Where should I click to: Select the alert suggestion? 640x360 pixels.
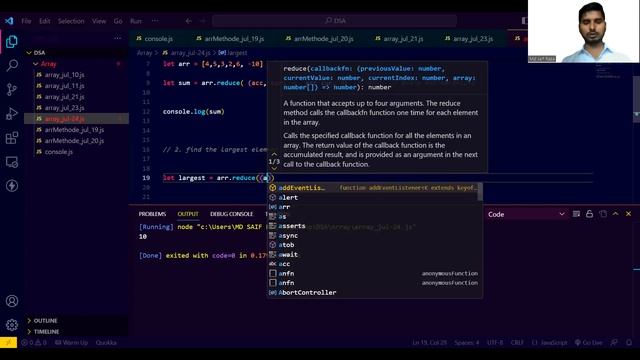373,198
